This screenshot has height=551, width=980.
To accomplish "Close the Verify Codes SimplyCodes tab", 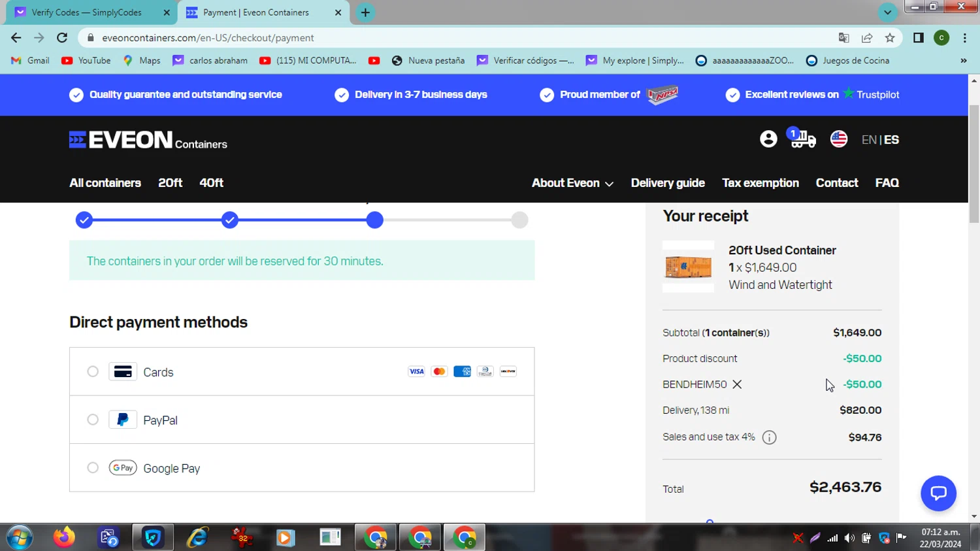I will [167, 12].
